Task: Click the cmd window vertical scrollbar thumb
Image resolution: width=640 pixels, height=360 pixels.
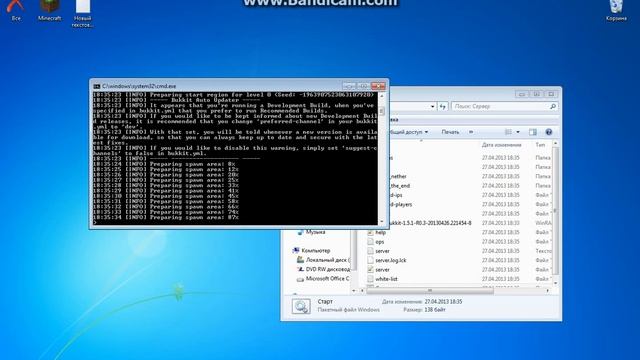Action: coord(382,111)
